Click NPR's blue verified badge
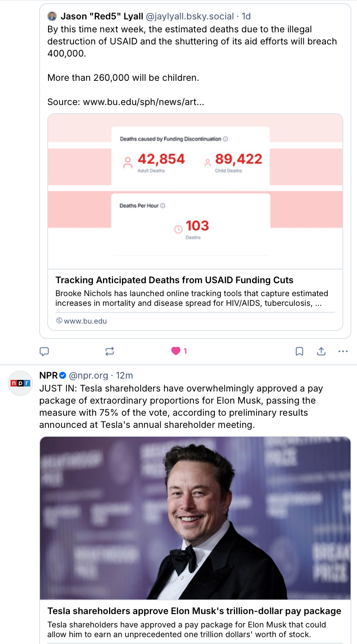 tap(63, 375)
